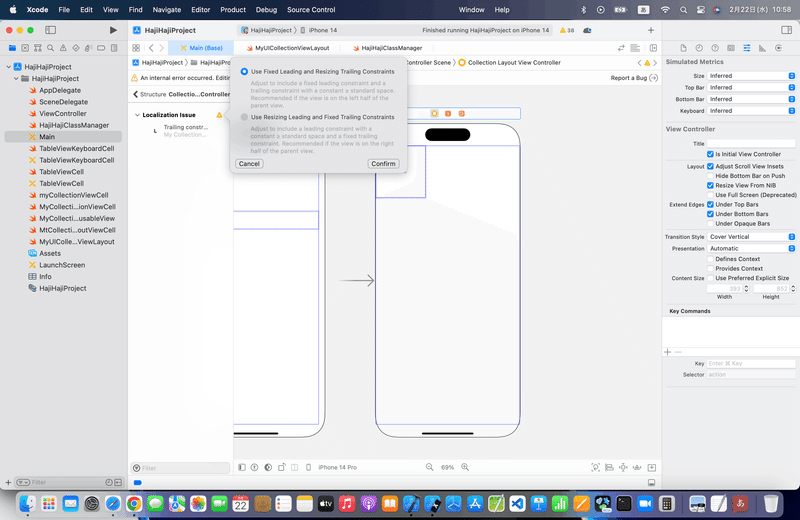Enable Hide Bottom Bar on Push
The height and width of the screenshot is (520, 800).
[x=710, y=176]
